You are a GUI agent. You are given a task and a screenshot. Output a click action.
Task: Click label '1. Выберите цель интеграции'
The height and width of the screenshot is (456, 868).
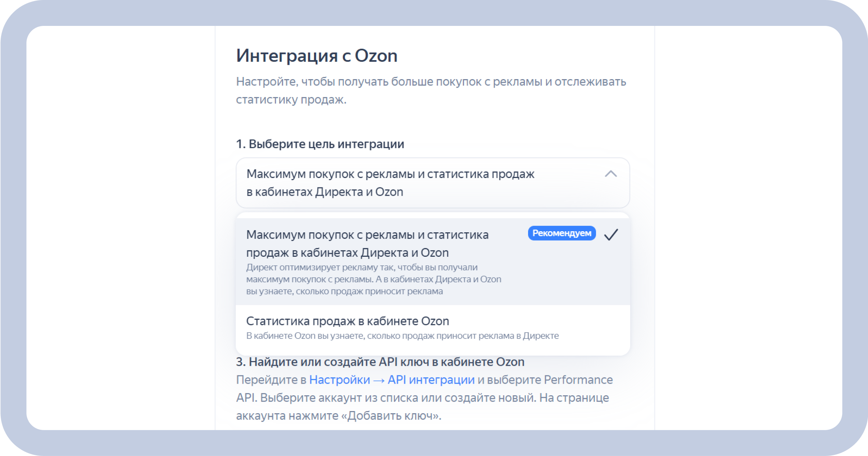320,144
